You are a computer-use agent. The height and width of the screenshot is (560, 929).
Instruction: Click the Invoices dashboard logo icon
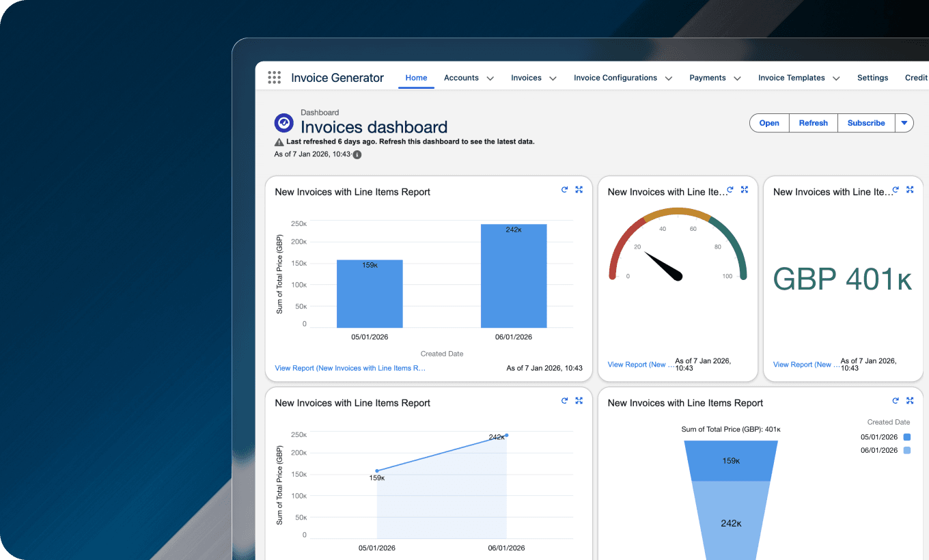click(x=284, y=124)
